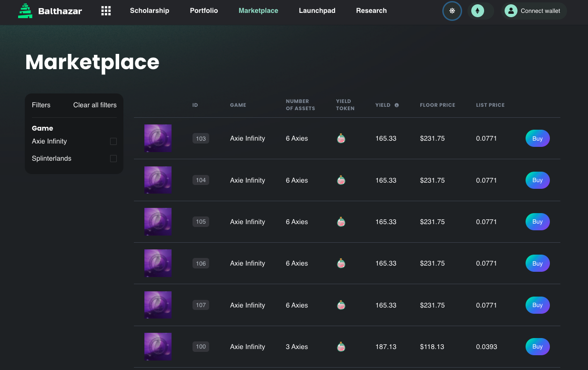Buy the listing with ID 107
The width and height of the screenshot is (588, 370).
(537, 305)
